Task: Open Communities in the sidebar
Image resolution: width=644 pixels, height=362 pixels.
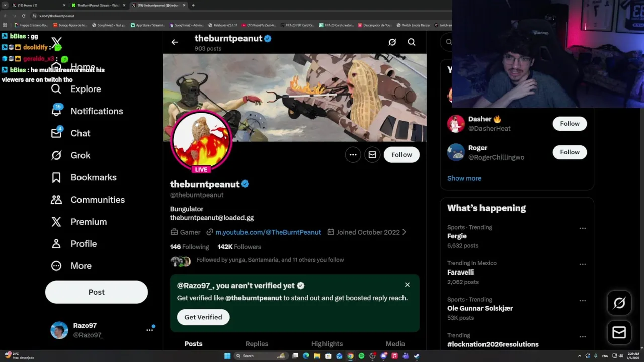Action: [88, 200]
